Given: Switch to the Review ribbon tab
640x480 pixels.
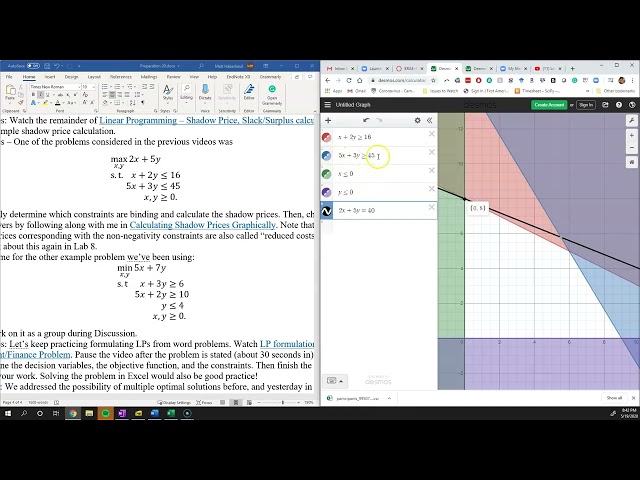Looking at the screenshot, I should pyautogui.click(x=173, y=77).
